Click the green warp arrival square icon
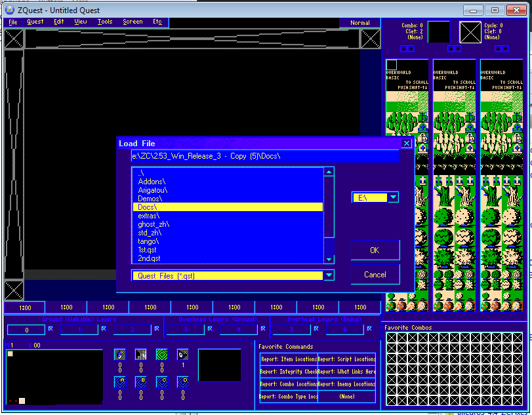The image size is (532, 415). click(162, 355)
